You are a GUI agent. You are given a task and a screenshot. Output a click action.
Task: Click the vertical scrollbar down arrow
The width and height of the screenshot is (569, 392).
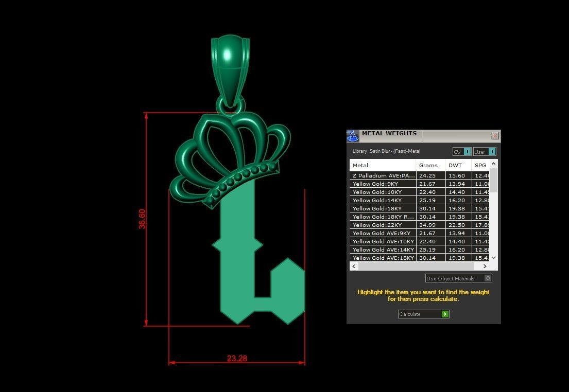point(493,257)
